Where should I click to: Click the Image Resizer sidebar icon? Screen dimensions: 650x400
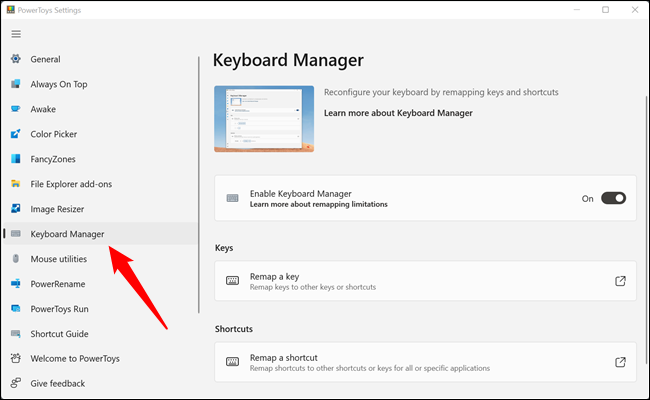click(x=16, y=209)
